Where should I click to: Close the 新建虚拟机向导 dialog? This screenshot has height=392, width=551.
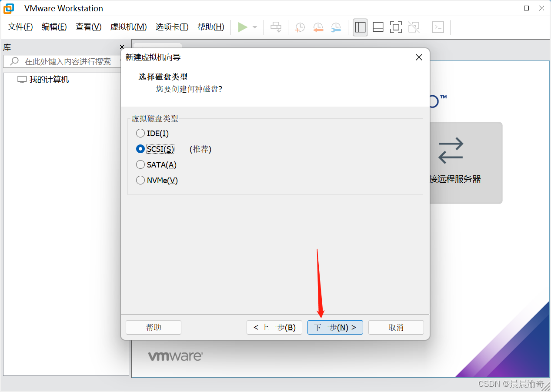point(419,57)
